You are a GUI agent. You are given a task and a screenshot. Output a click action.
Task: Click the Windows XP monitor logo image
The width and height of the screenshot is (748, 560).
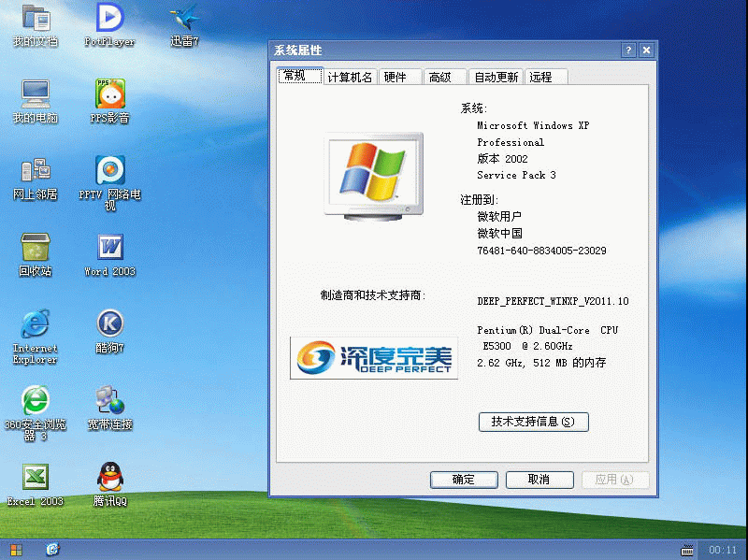coord(373,176)
